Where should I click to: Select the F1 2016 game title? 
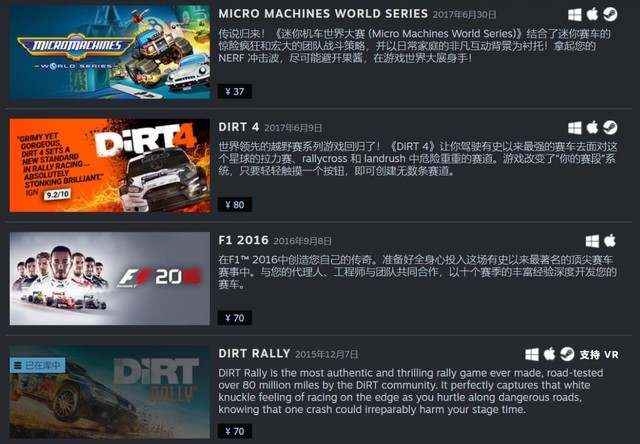243,240
